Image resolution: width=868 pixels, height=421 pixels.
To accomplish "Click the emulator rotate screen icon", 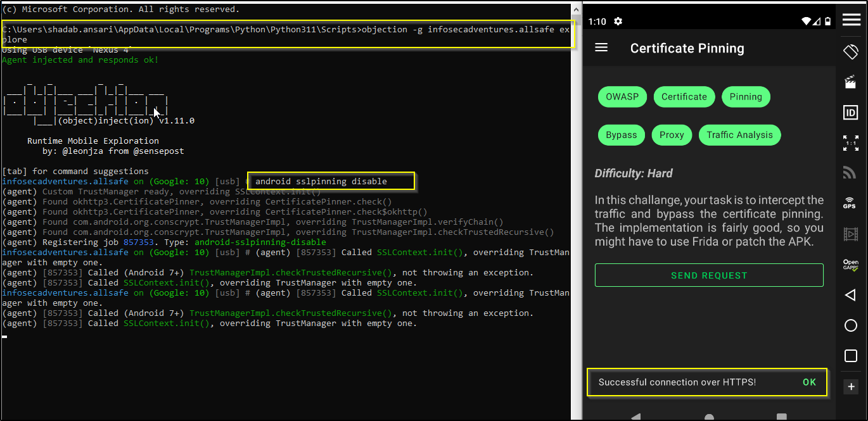I will (x=850, y=51).
